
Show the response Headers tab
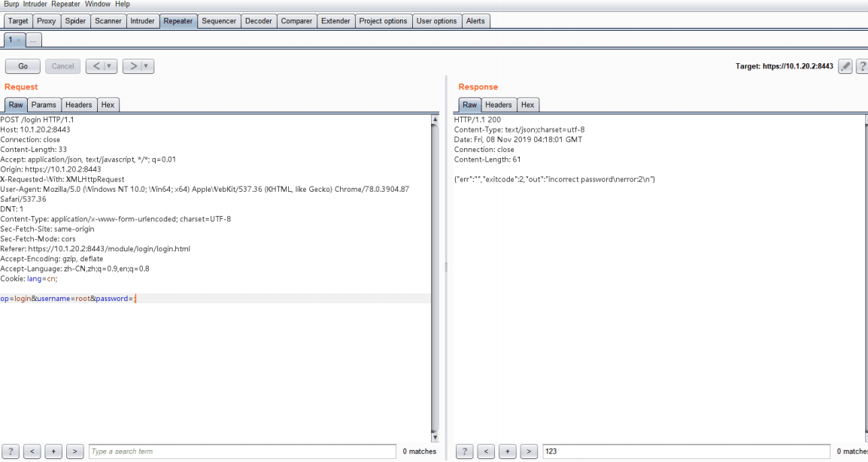tap(498, 105)
